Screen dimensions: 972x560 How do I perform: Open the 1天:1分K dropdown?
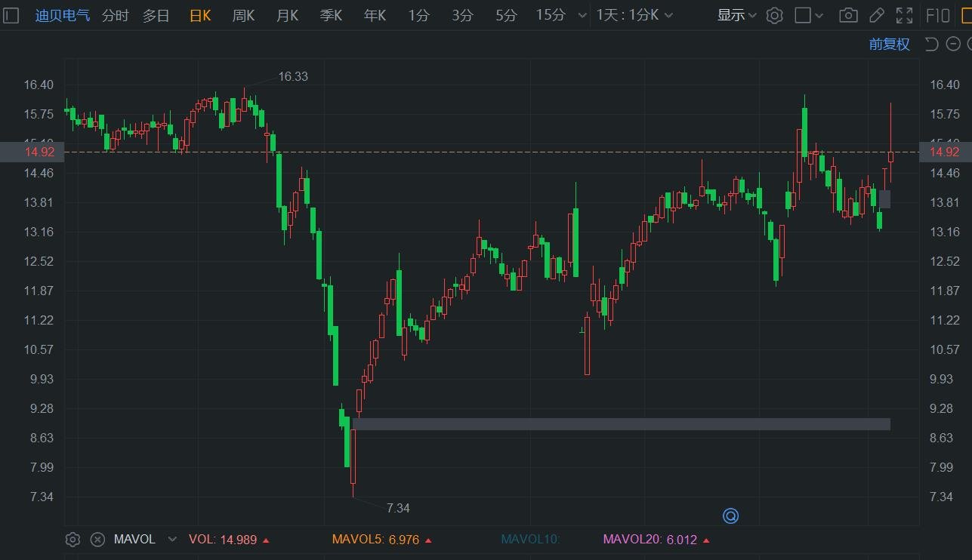634,15
